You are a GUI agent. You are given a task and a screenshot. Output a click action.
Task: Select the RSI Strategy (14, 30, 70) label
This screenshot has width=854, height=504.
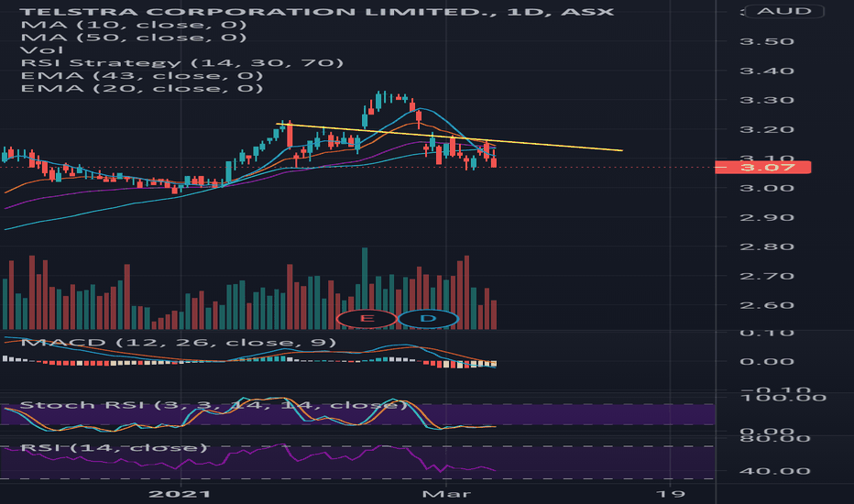[182, 62]
